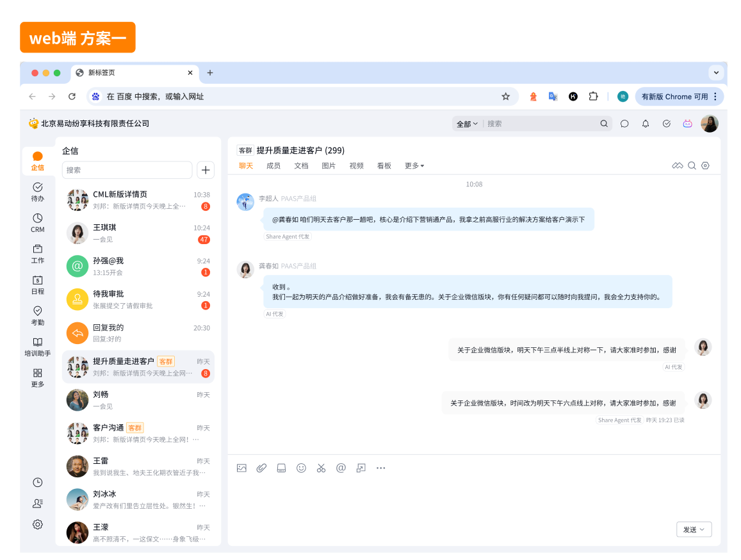Viewport: 741px width, 560px height.
Task: Click the translate extension icon
Action: pyautogui.click(x=553, y=97)
